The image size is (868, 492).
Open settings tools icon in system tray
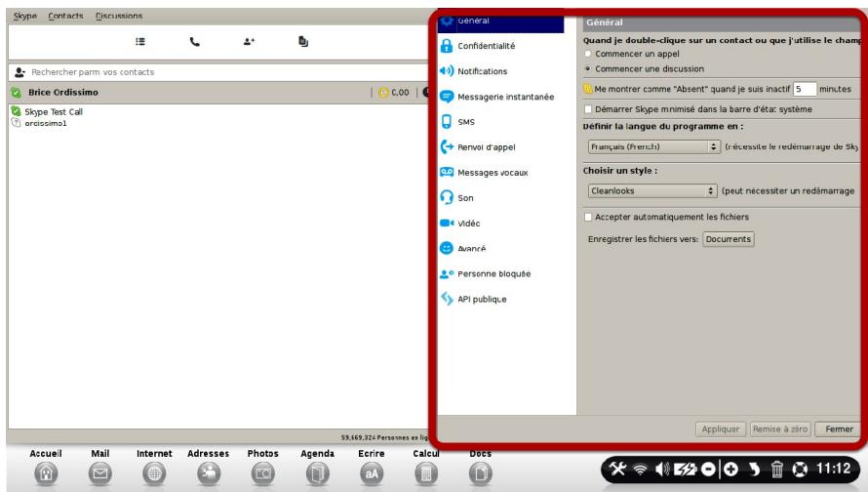(617, 470)
